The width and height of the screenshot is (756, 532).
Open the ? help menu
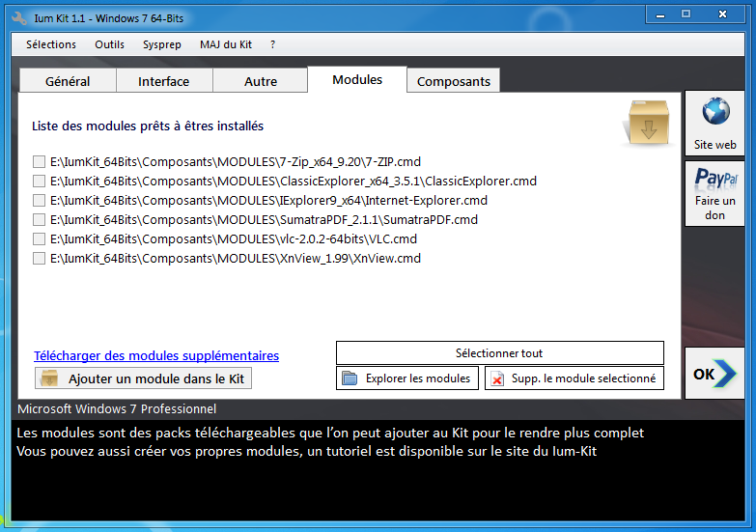273,44
